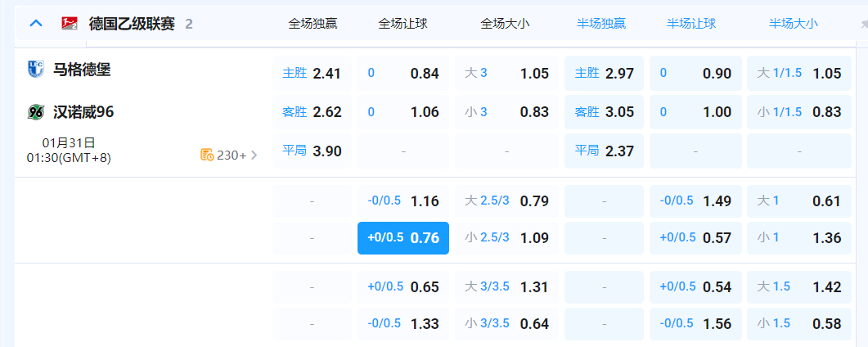Choose half-time -0/0.5 at 1.49
Image resolution: width=868 pixels, height=347 pixels.
click(695, 201)
